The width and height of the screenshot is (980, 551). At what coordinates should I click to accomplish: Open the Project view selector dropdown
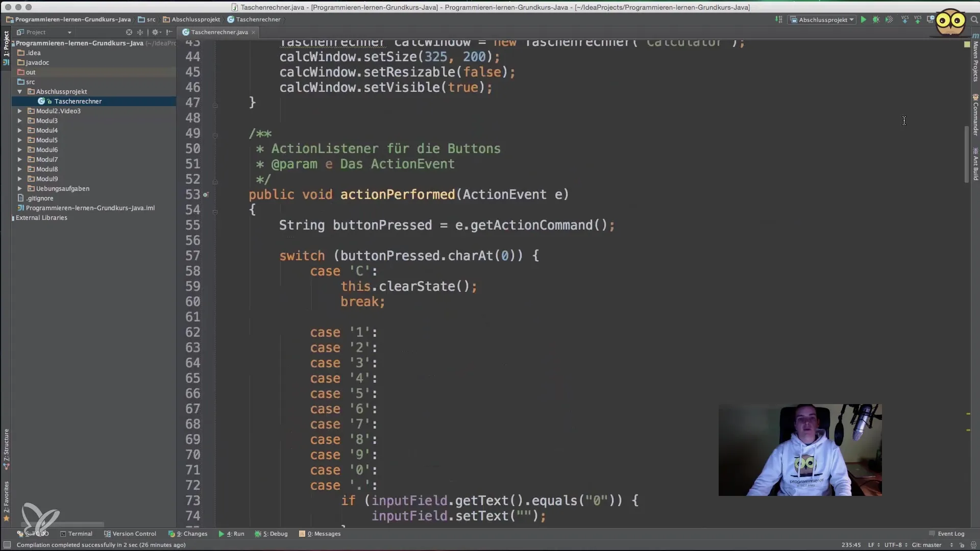44,32
